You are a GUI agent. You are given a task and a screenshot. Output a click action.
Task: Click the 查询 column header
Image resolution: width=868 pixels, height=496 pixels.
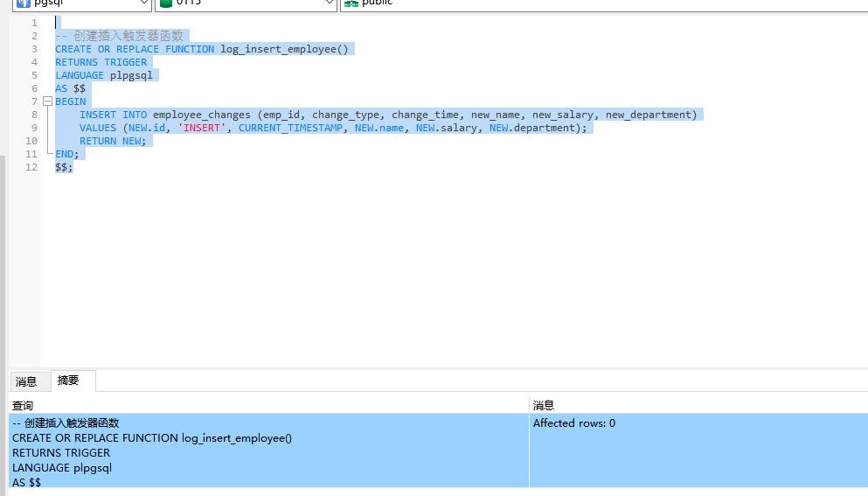(x=269, y=405)
